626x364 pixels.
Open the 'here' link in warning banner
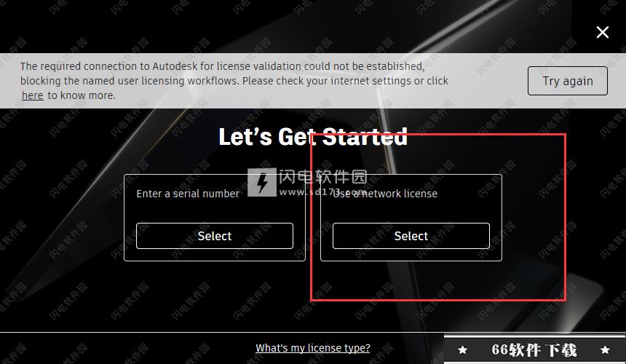coord(32,96)
